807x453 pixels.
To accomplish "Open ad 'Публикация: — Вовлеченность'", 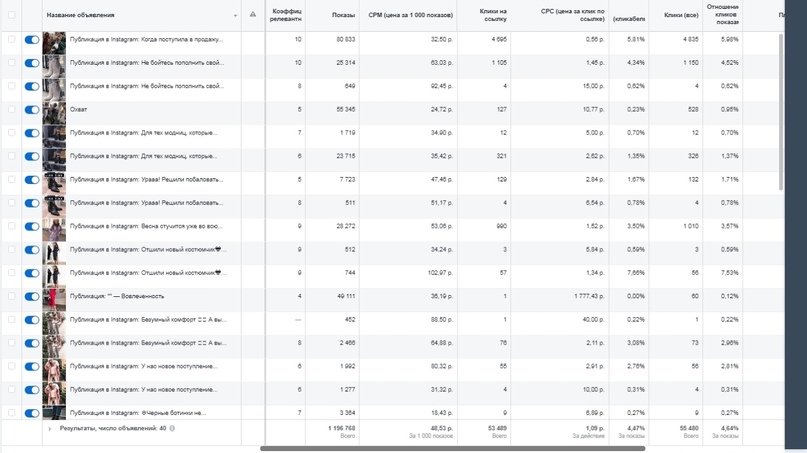I will point(117,296).
